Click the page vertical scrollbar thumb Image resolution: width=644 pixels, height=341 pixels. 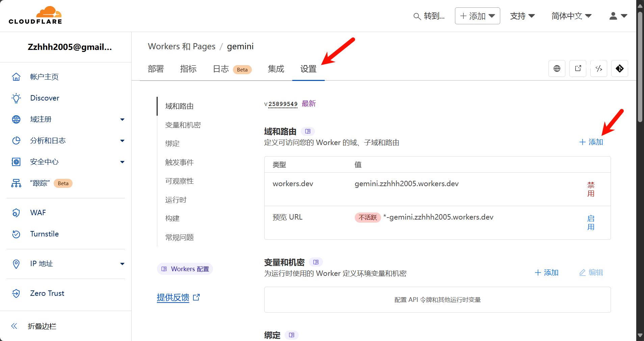[640, 67]
